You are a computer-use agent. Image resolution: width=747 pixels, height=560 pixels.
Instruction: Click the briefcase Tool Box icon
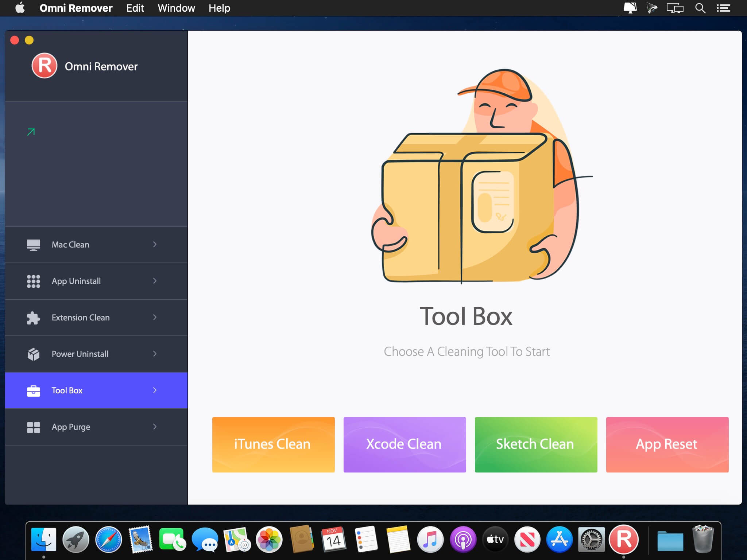[x=34, y=390]
